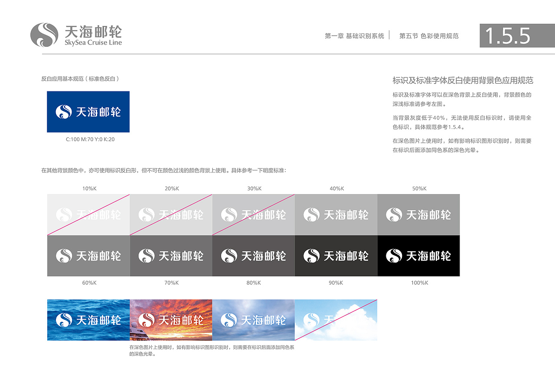Click the swirl logo icon in 100%K swatch
The image size is (555, 392).
pyautogui.click(x=394, y=256)
